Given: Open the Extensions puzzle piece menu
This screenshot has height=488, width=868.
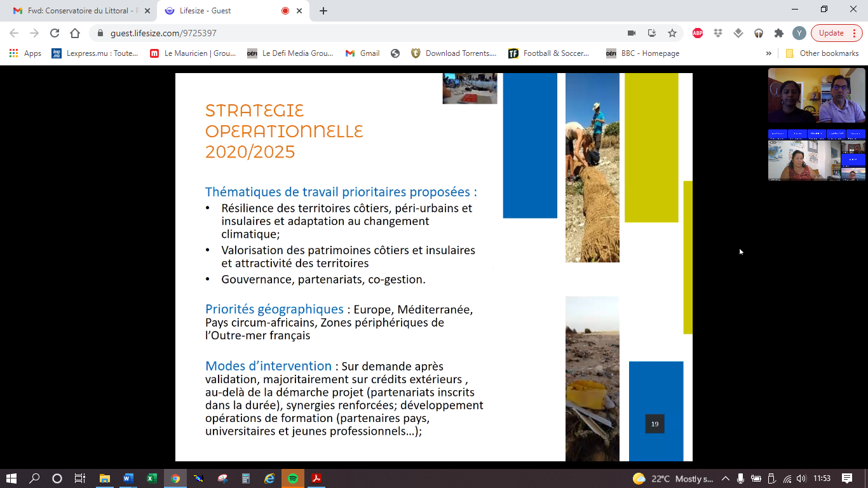Looking at the screenshot, I should click(778, 33).
